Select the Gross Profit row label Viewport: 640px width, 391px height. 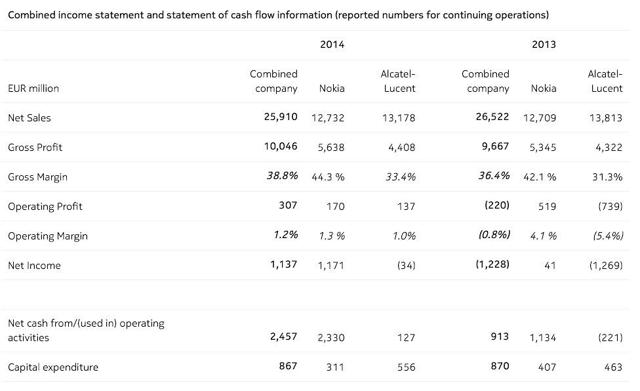tap(35, 147)
